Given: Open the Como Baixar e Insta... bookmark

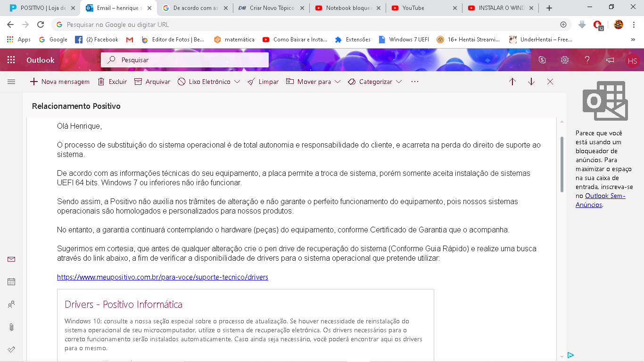Looking at the screenshot, I should (x=295, y=40).
